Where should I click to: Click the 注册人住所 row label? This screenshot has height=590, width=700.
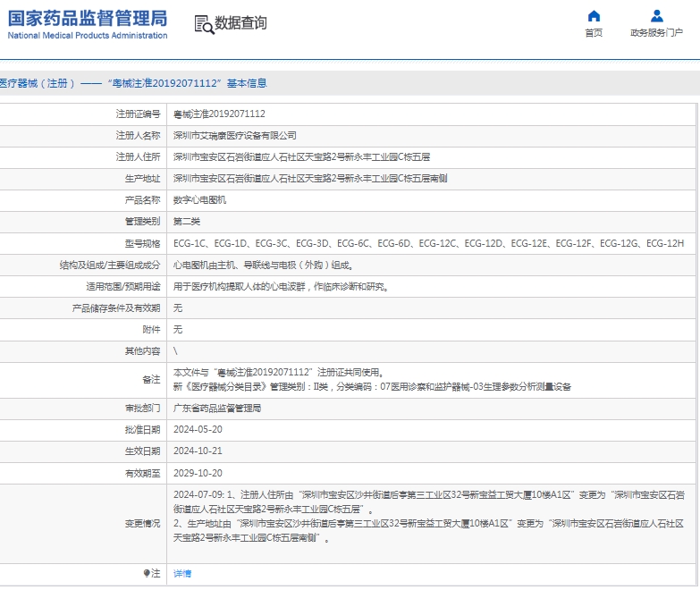point(138,157)
